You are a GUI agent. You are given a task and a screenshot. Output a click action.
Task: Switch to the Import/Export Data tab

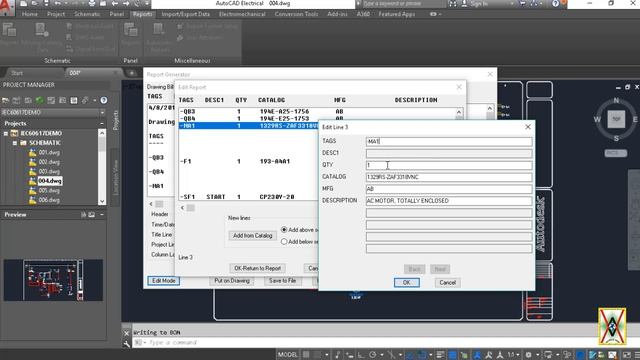click(185, 14)
